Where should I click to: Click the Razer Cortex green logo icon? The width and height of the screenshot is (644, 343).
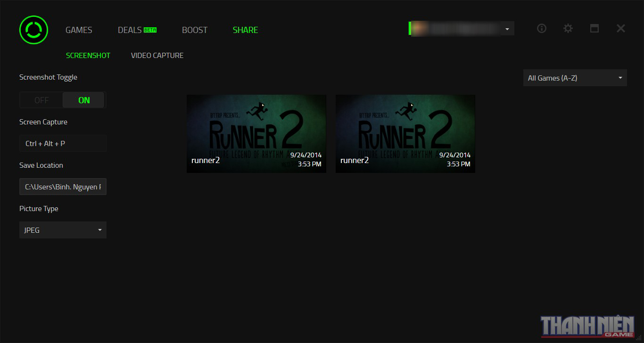click(33, 30)
